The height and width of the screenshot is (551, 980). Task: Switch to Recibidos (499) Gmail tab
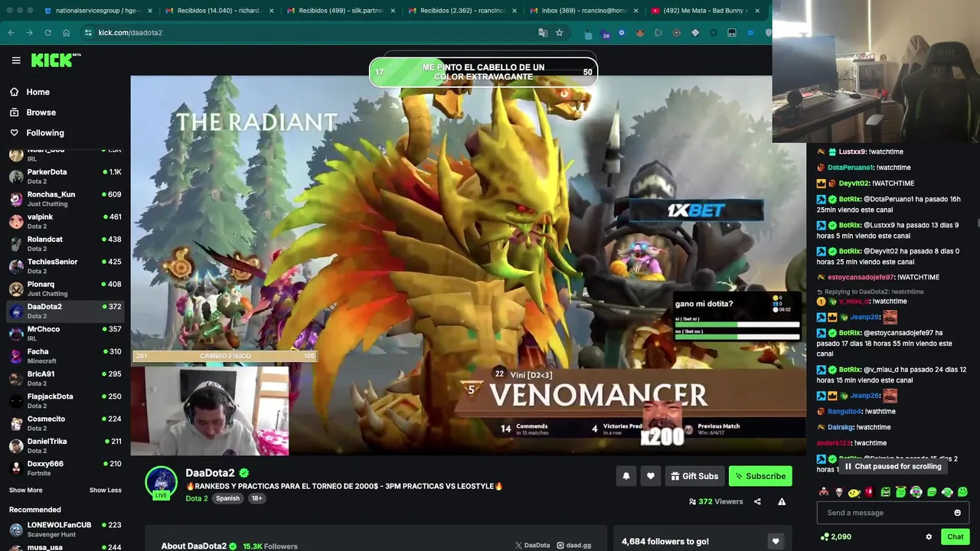click(x=341, y=11)
